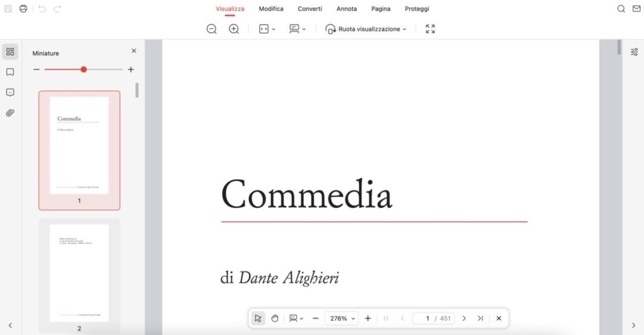644x335 pixels.
Task: Click the thumbnail size slider handle
Action: coord(84,70)
